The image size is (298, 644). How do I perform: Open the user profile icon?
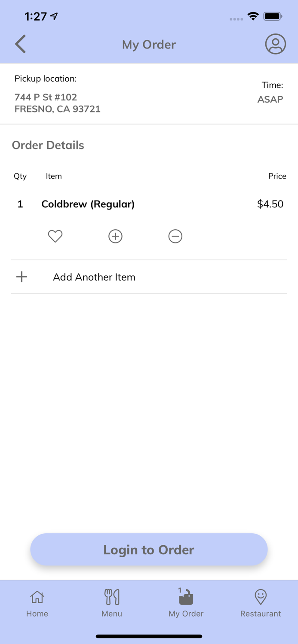275,44
